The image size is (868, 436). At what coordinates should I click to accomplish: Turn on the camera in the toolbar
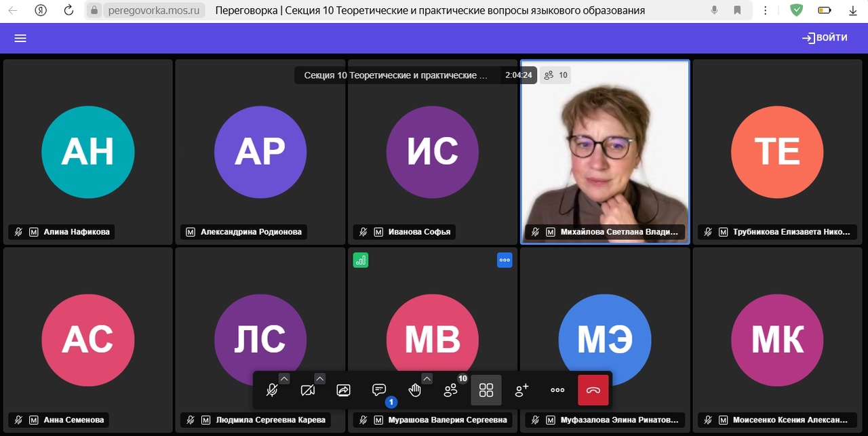click(x=308, y=391)
